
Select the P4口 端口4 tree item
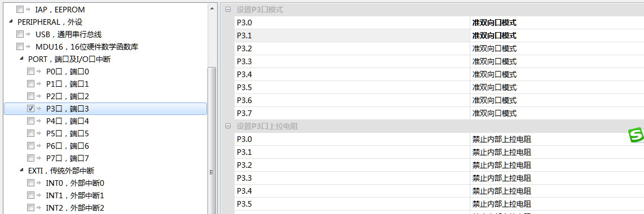(67, 121)
